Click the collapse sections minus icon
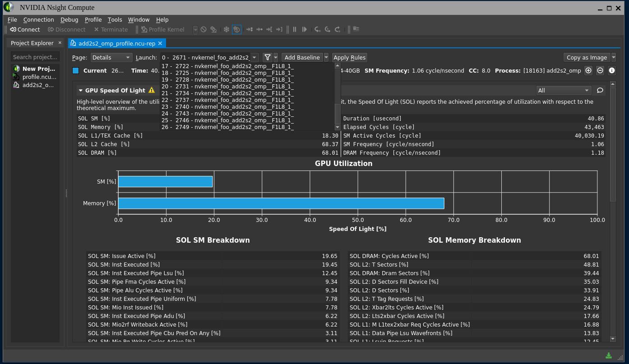This screenshot has width=629, height=364. (x=600, y=70)
